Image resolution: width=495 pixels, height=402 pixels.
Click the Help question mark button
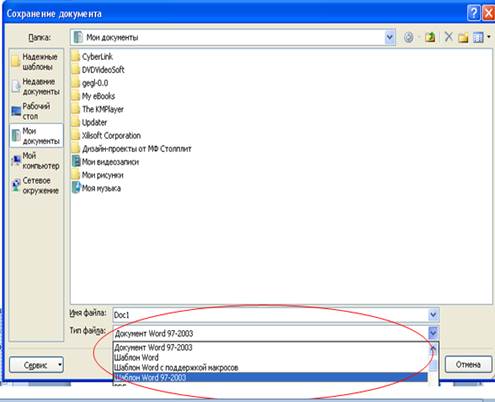[x=474, y=13]
